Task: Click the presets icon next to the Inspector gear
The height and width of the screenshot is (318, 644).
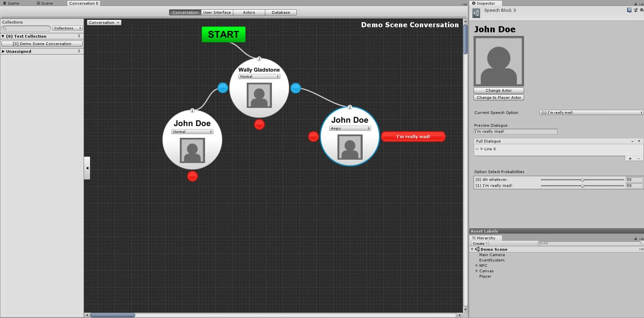Action: (635, 10)
